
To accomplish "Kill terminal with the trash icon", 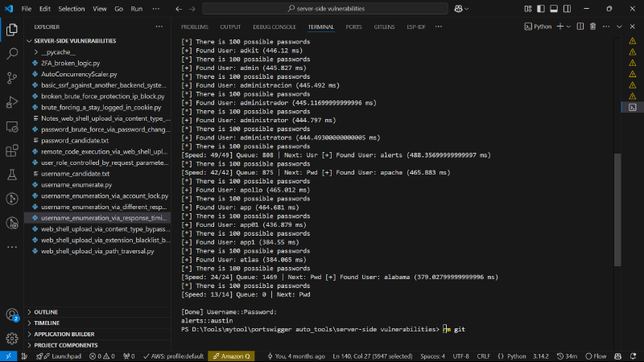I will pos(592,27).
